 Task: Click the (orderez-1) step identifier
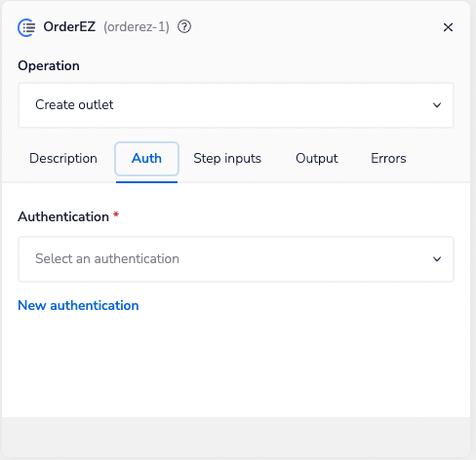[137, 27]
